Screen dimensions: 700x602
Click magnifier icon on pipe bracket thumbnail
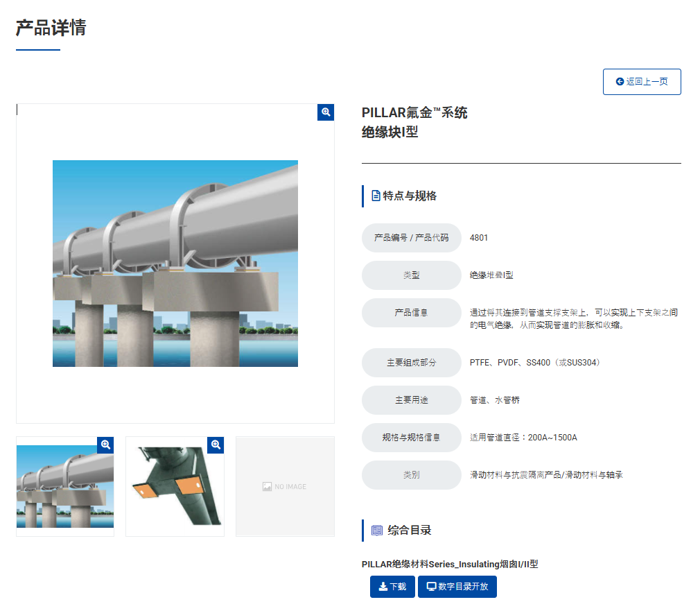[x=216, y=445]
